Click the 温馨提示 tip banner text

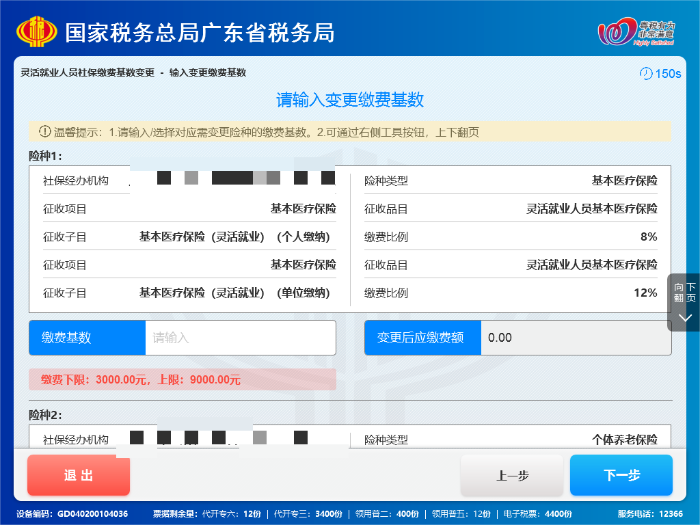(x=267, y=132)
